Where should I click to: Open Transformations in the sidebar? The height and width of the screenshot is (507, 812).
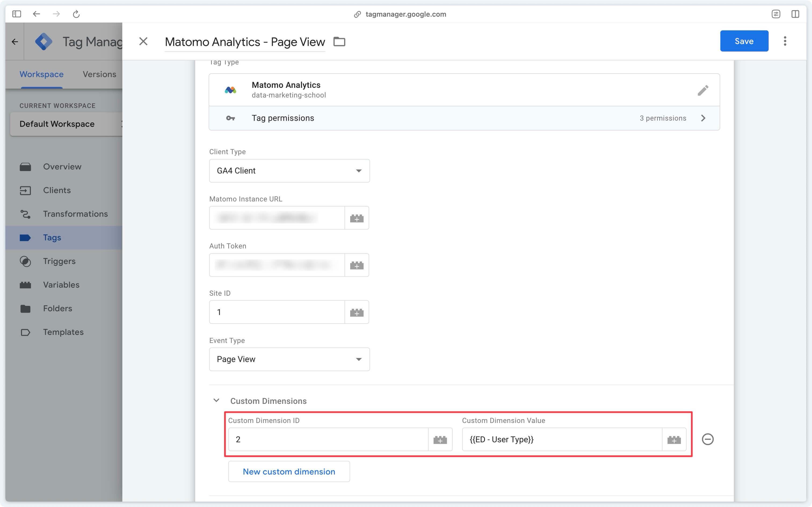coord(64,214)
